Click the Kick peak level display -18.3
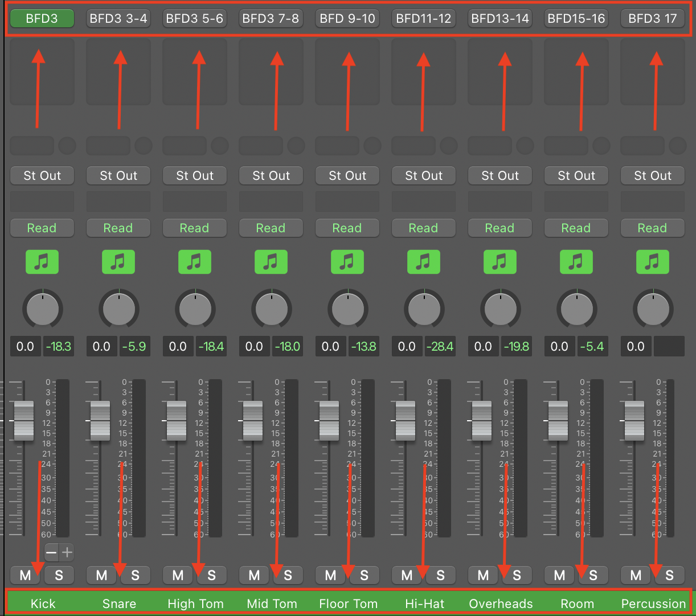 tap(59, 346)
